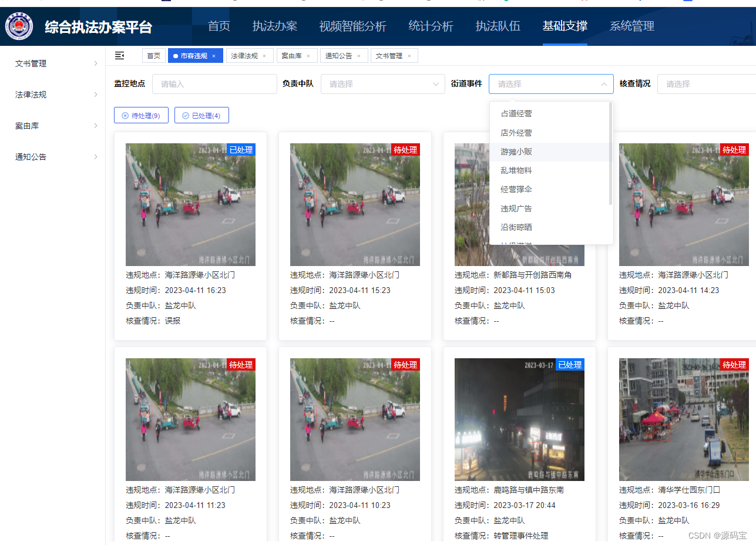Collapse the tab bar using the list icon
This screenshot has height=545, width=756.
[x=120, y=55]
